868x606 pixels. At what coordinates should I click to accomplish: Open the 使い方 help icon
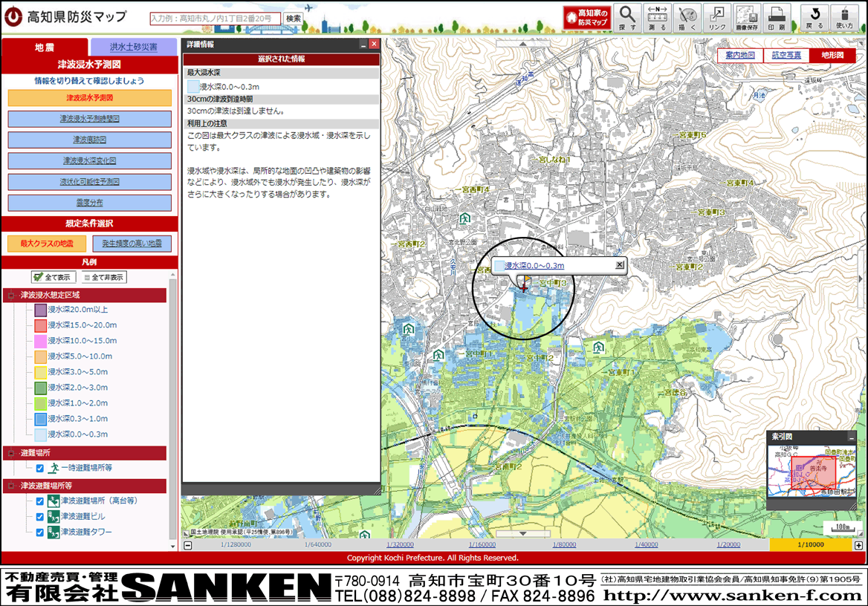(845, 17)
